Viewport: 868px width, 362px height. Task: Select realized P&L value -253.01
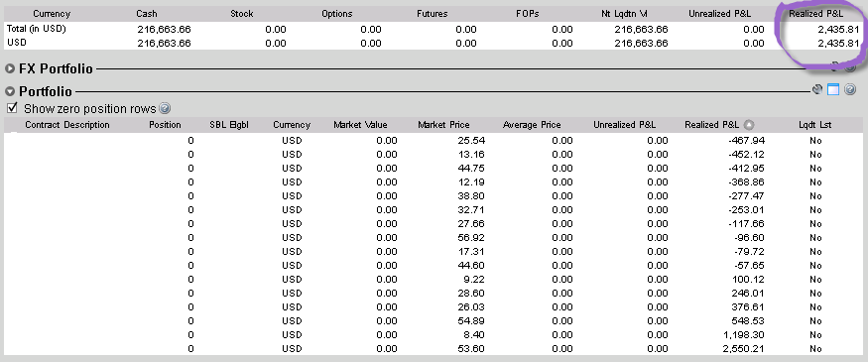[x=747, y=210]
